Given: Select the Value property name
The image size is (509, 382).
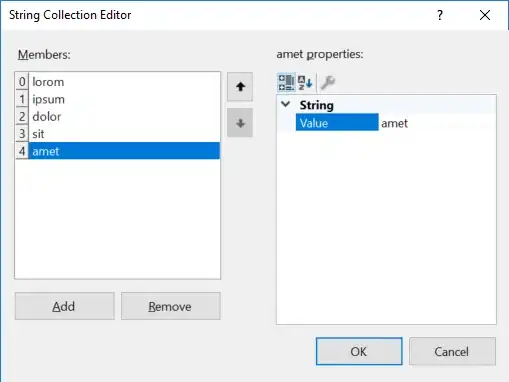Looking at the screenshot, I should click(337, 123).
